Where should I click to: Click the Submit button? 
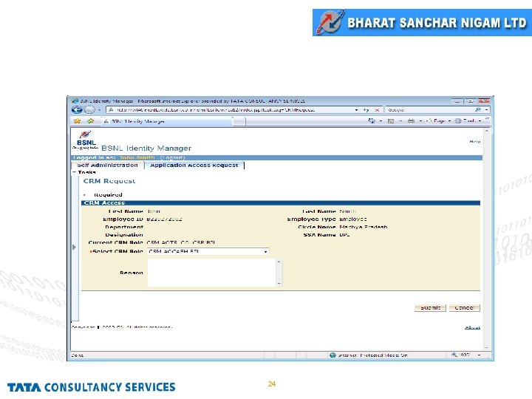tap(430, 307)
